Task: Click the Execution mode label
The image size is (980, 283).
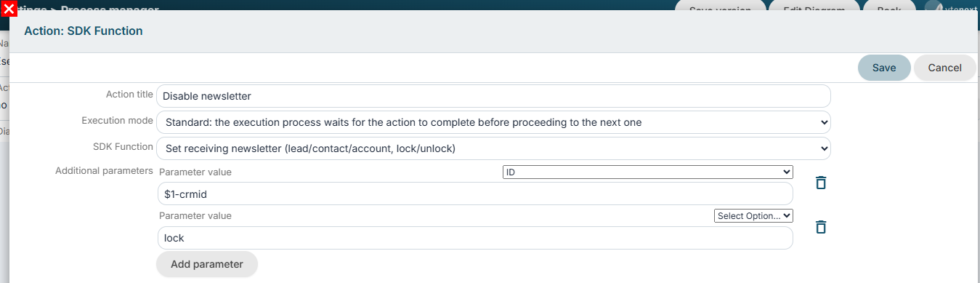Action: [117, 121]
